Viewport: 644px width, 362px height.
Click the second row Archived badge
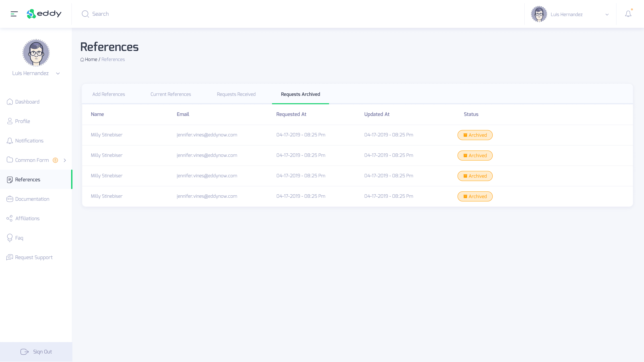click(x=475, y=156)
